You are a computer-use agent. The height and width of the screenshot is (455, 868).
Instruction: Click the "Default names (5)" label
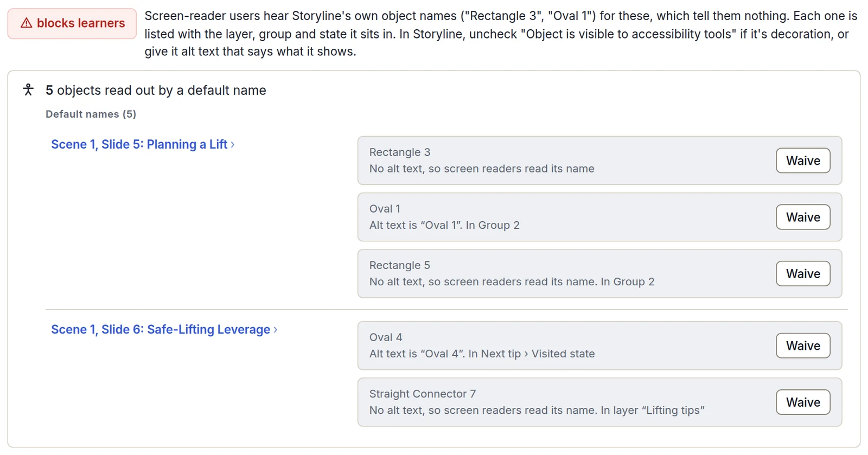pos(91,114)
